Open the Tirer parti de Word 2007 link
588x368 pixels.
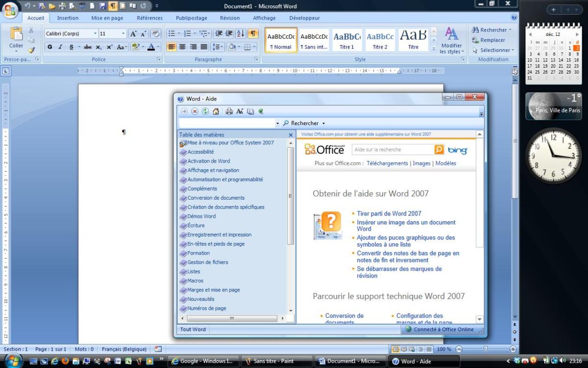click(389, 213)
